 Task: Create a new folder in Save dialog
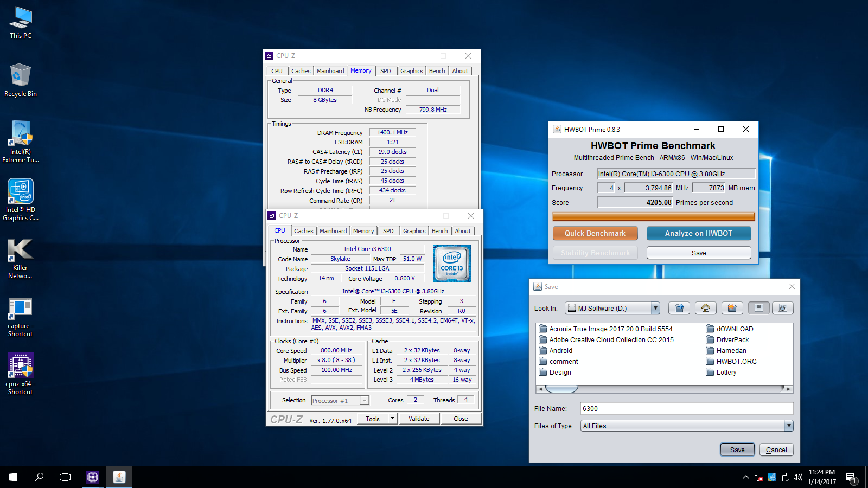pyautogui.click(x=732, y=308)
